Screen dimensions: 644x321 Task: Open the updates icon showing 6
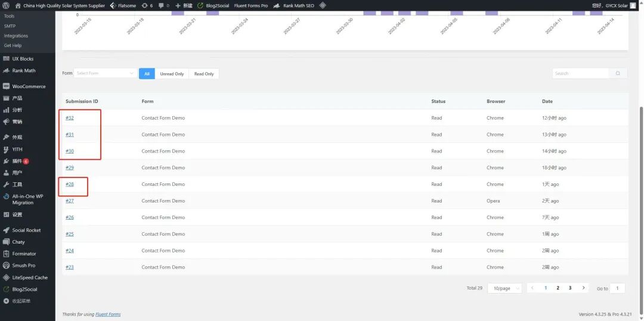[147, 6]
